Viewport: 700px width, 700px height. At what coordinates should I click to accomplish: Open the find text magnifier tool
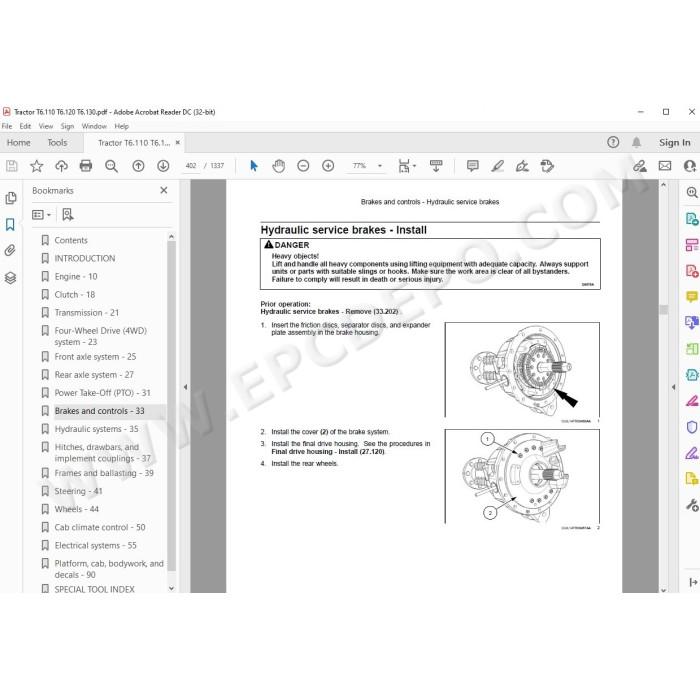pos(111,166)
